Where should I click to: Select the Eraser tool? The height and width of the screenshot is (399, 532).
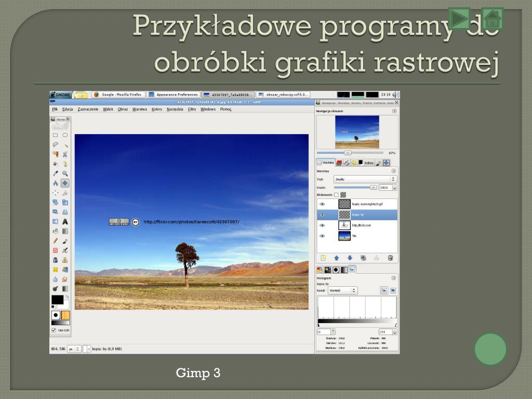(x=55, y=250)
